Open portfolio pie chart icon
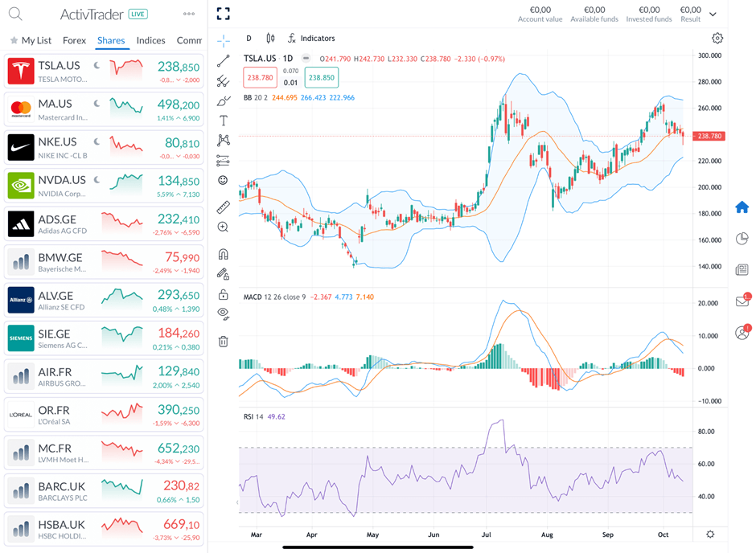 [742, 239]
